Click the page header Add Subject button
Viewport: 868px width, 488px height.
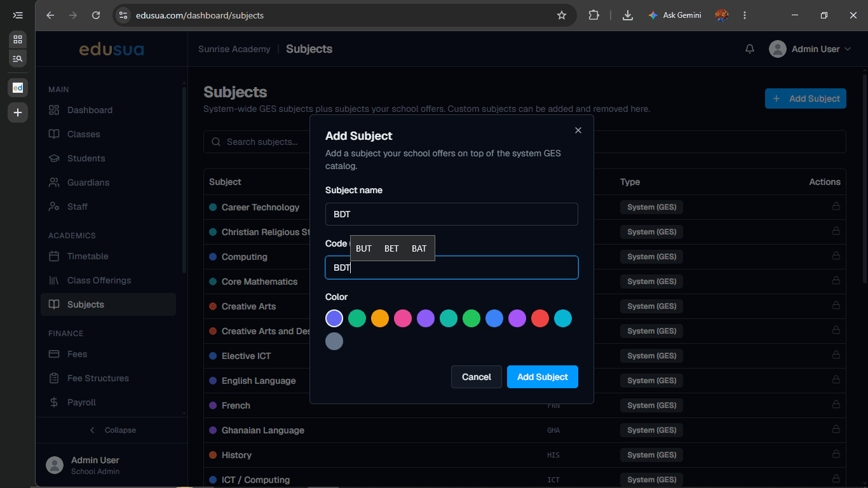point(806,98)
